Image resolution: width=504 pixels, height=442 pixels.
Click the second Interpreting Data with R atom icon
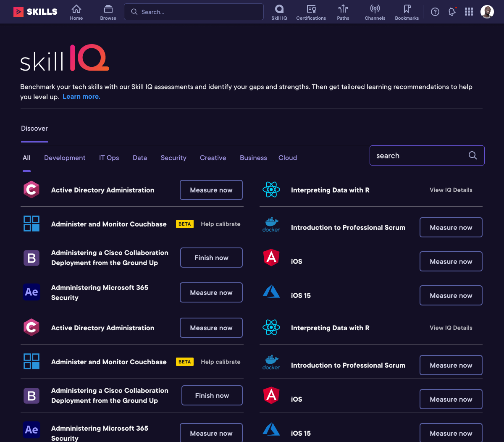point(271,328)
